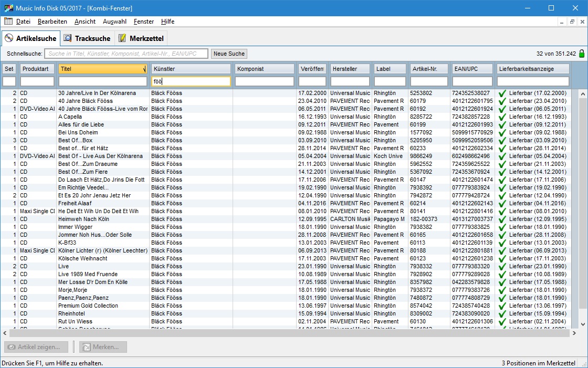Open the Merkzettel tab
588x368 pixels.
(141, 38)
